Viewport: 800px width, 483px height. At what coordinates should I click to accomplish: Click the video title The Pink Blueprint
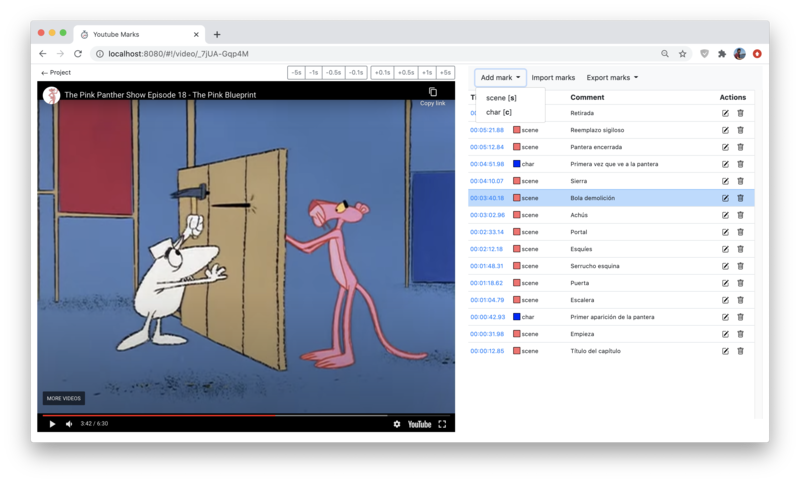[x=160, y=95]
